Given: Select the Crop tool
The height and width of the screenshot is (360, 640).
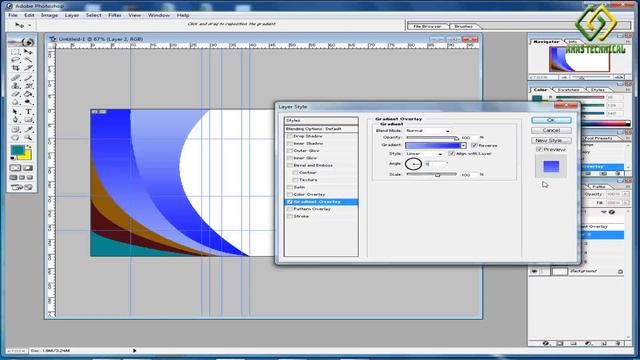Looking at the screenshot, I should click(x=16, y=68).
